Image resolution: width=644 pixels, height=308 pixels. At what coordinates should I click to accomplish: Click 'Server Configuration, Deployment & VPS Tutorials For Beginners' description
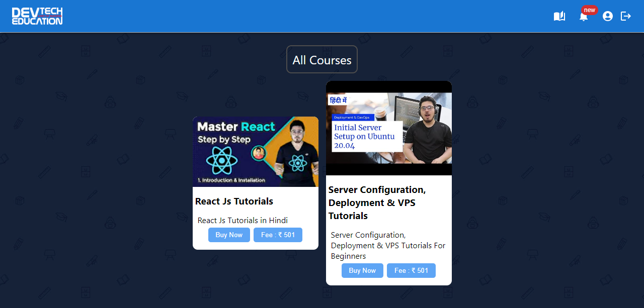[388, 245]
